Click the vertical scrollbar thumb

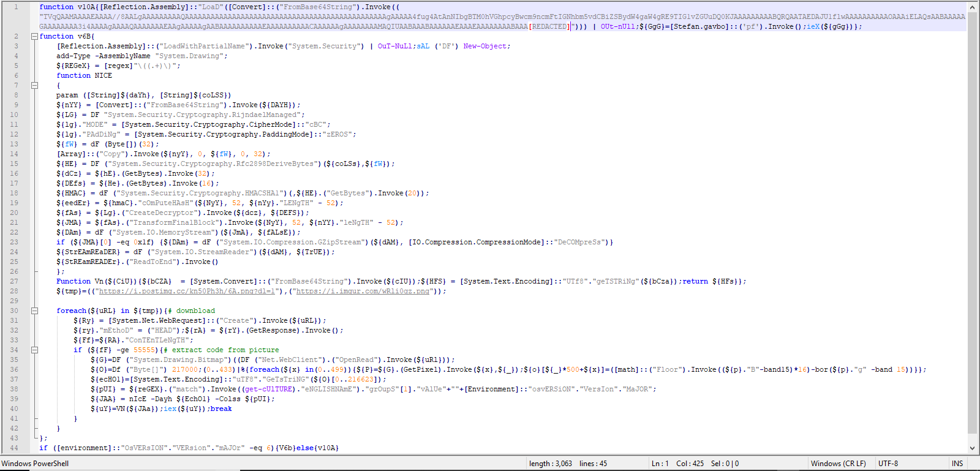[x=972, y=223]
